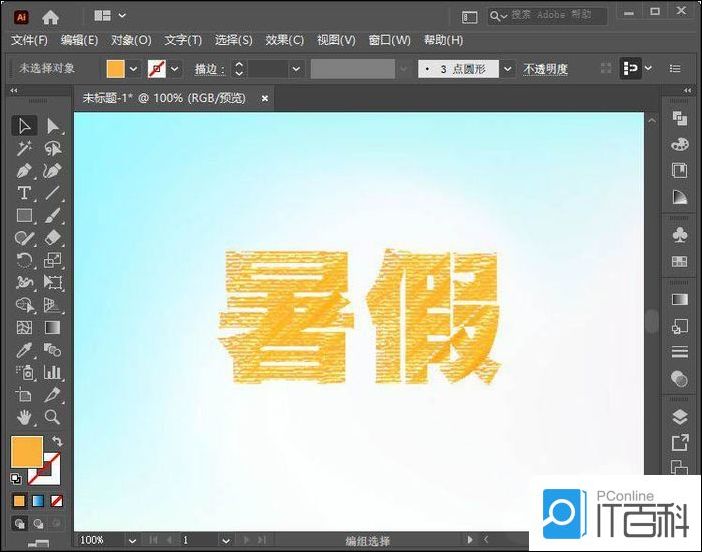Open the stroke weight dropdown

click(x=296, y=69)
